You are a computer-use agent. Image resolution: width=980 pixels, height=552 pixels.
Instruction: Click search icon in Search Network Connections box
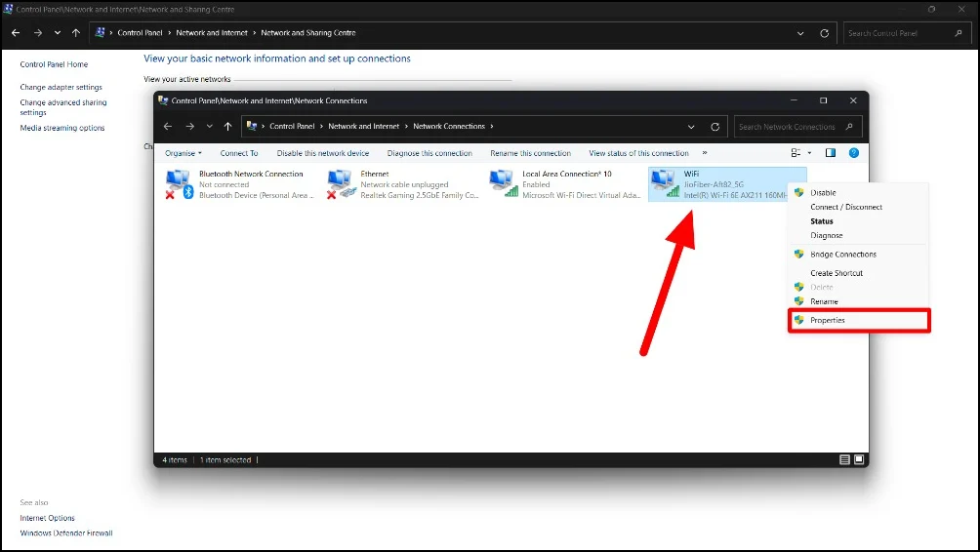[849, 127]
